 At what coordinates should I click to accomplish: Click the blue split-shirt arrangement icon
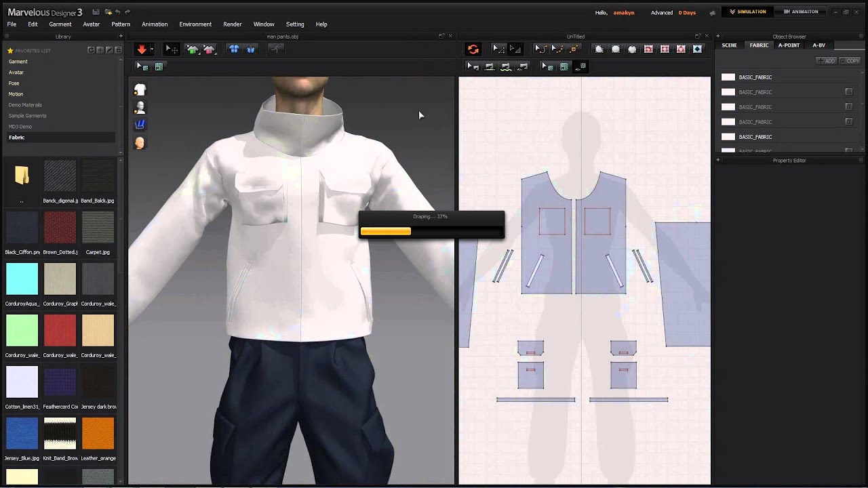point(234,49)
